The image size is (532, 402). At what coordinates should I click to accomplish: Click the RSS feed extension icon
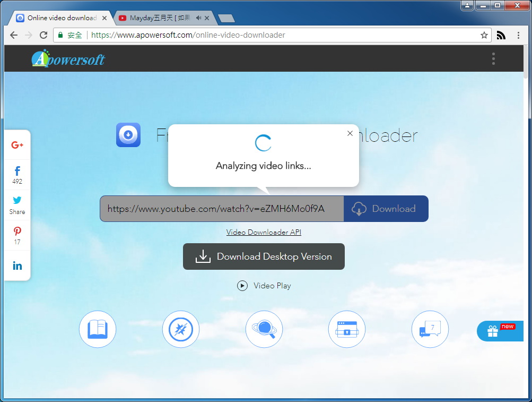pos(501,35)
